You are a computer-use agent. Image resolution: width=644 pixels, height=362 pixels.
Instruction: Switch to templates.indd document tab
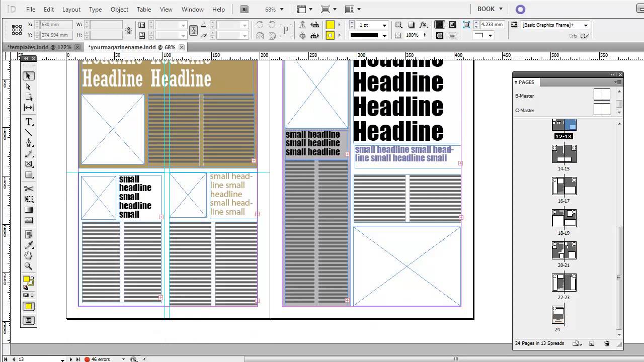click(x=39, y=47)
